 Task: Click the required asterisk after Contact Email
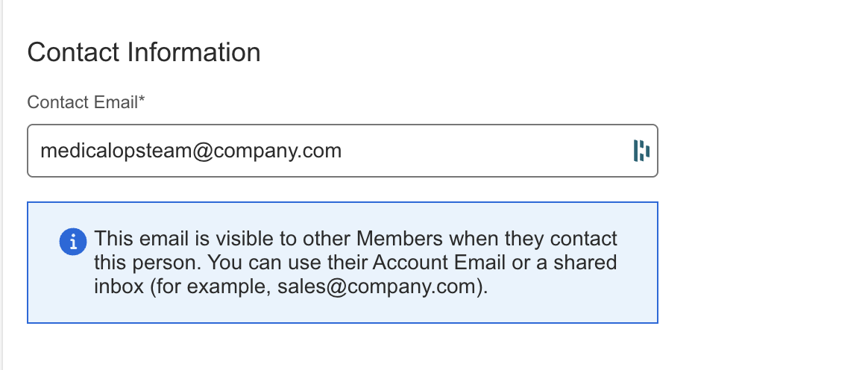pyautogui.click(x=142, y=101)
